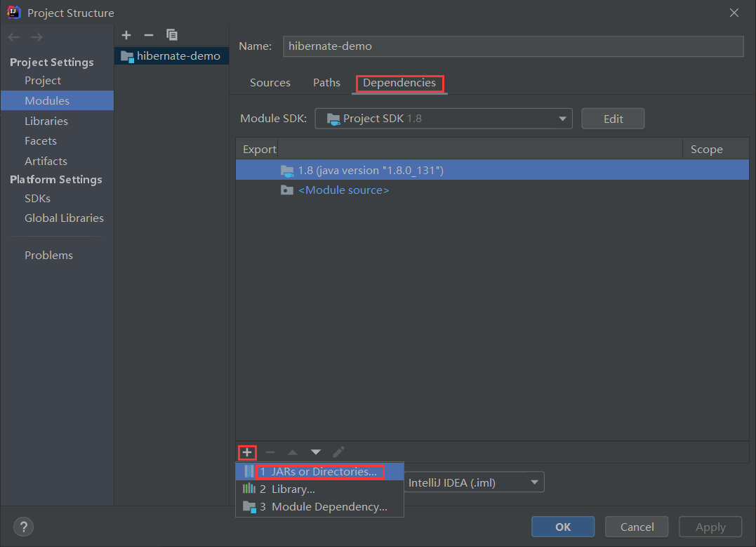Confirm with the OK button
This screenshot has height=547, width=756.
point(563,527)
